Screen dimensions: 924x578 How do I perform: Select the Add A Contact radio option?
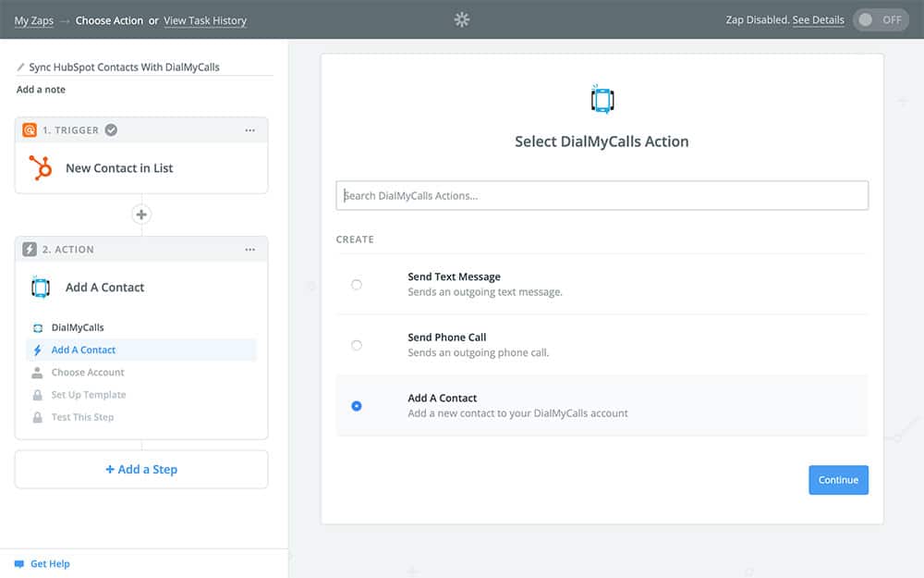pyautogui.click(x=357, y=406)
